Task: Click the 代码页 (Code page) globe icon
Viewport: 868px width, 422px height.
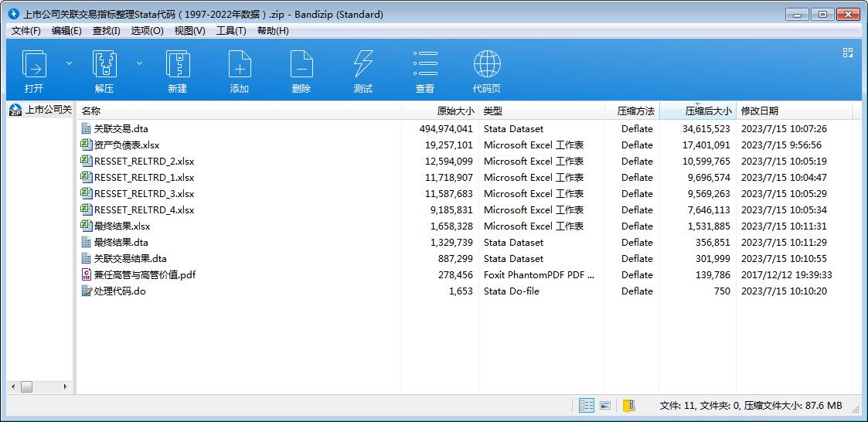Action: coord(487,63)
